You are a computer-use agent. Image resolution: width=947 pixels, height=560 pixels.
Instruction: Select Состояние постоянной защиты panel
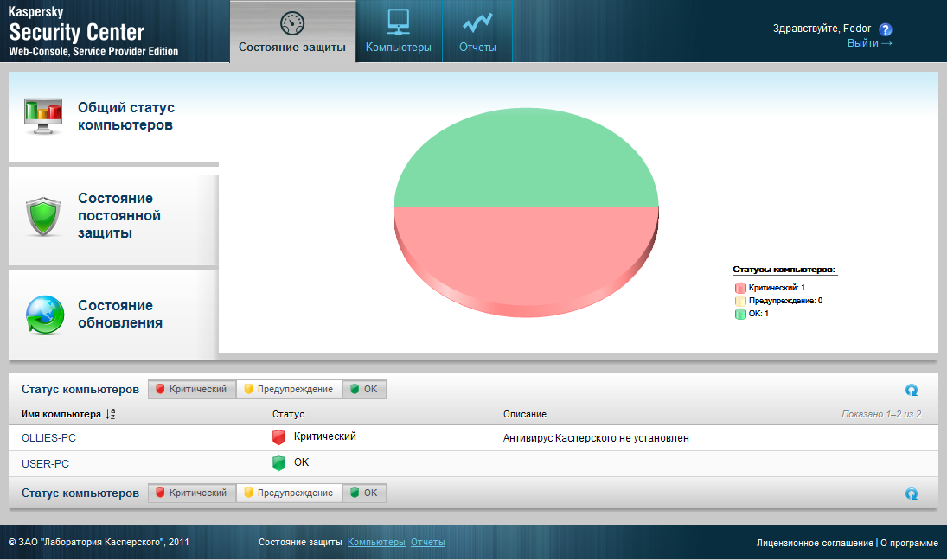tap(113, 216)
